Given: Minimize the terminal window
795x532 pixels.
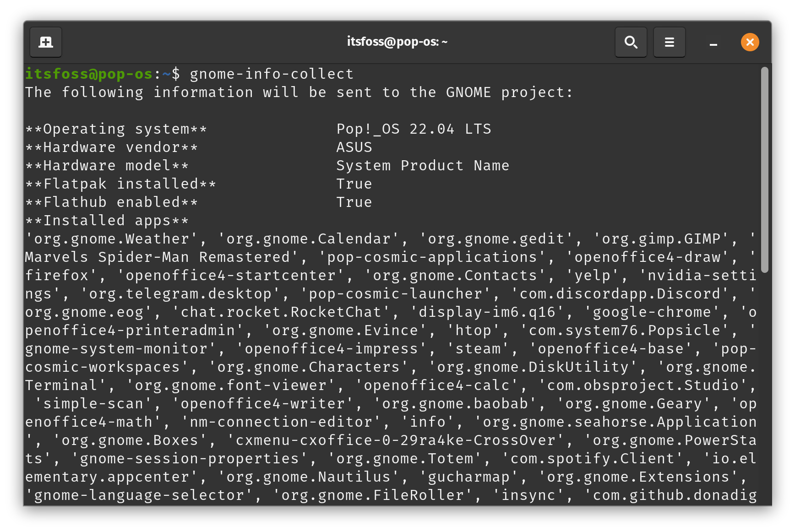Looking at the screenshot, I should [x=713, y=44].
